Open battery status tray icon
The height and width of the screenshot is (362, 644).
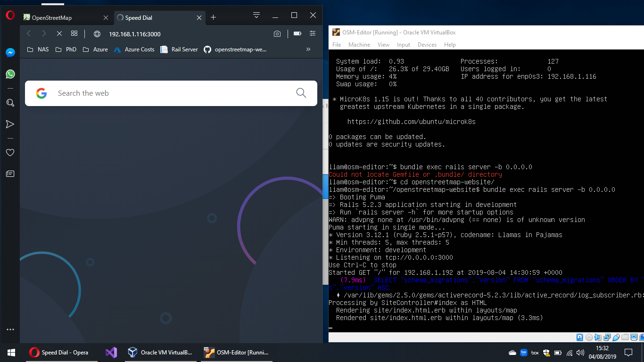[558, 353]
